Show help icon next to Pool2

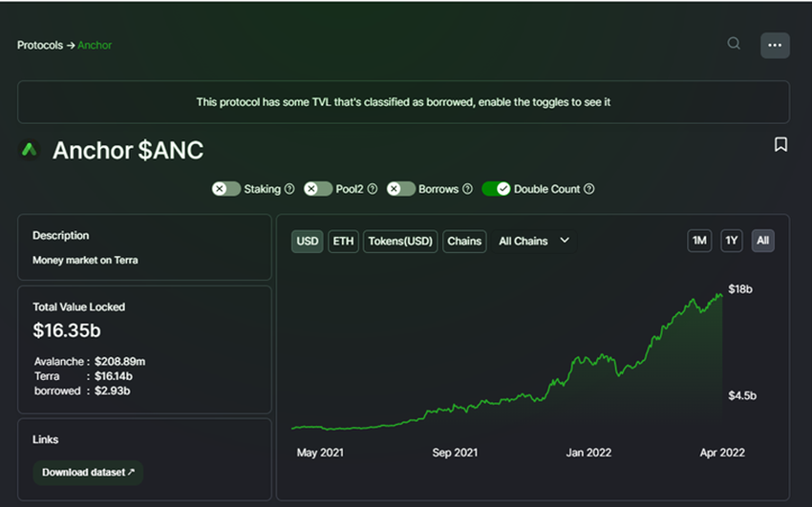pyautogui.click(x=372, y=189)
